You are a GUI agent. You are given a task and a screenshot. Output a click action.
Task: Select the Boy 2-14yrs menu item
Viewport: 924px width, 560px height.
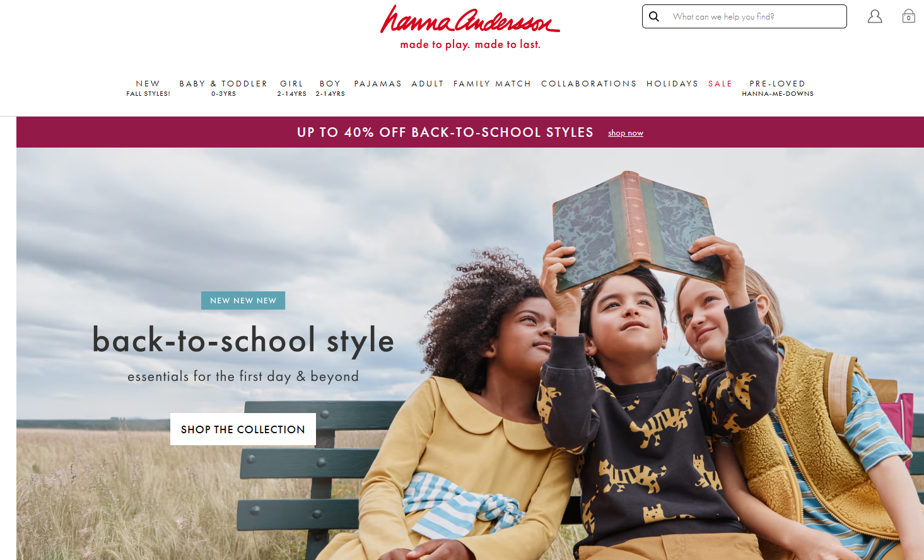pos(330,88)
